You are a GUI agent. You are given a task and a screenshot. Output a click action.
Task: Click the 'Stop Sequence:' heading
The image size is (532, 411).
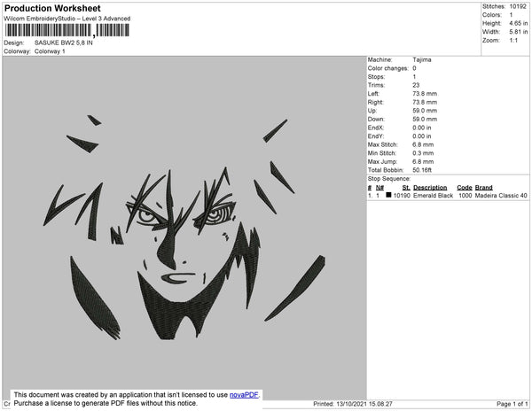[x=389, y=179]
